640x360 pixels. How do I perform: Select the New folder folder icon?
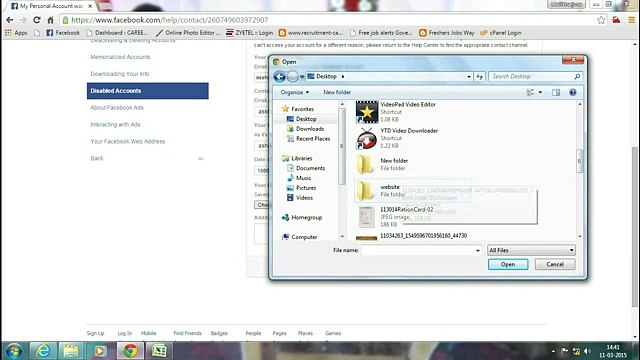pos(365,164)
